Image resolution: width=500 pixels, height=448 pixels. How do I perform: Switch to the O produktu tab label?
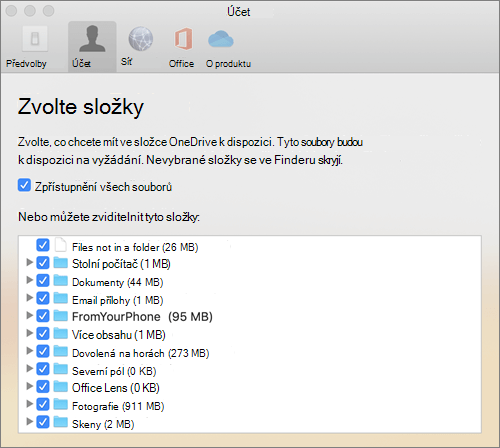[x=228, y=63]
